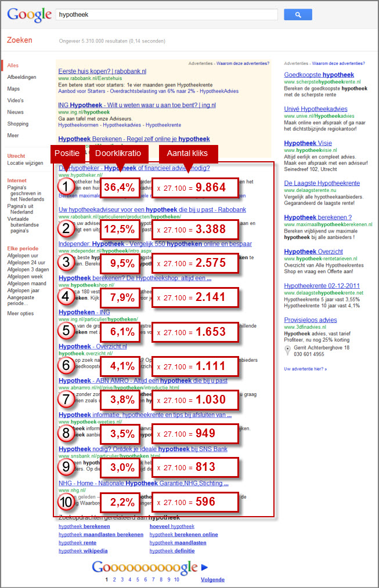
Task: Click the Google logo at top
Action: pos(29,15)
